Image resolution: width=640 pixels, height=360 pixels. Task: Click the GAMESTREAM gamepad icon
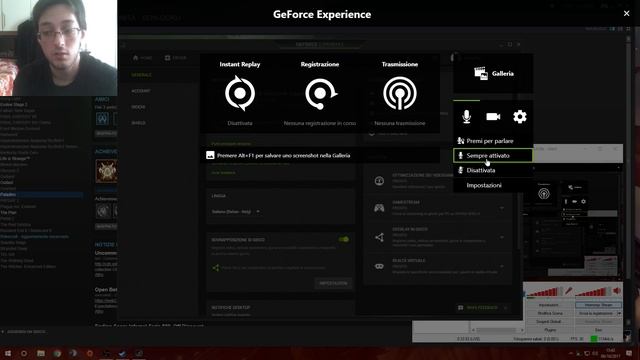coord(379,208)
